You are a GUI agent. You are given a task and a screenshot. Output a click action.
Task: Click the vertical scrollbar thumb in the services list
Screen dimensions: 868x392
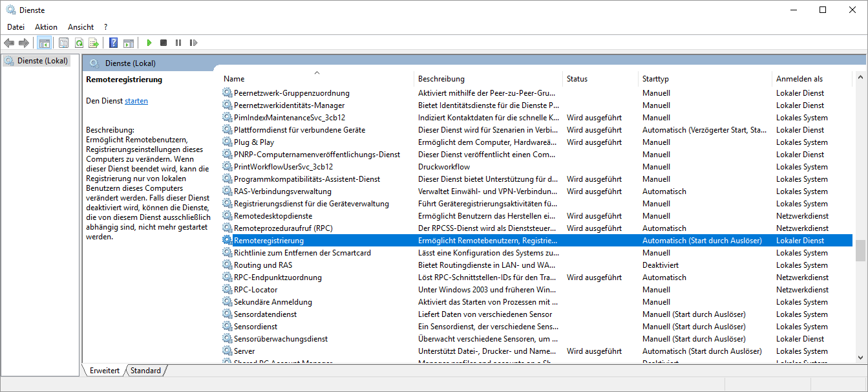click(860, 250)
